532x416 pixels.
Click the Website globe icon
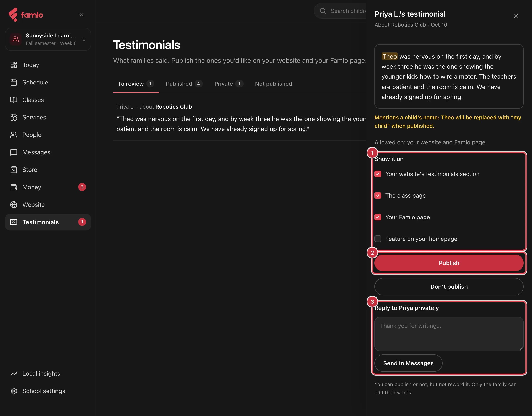coord(14,205)
